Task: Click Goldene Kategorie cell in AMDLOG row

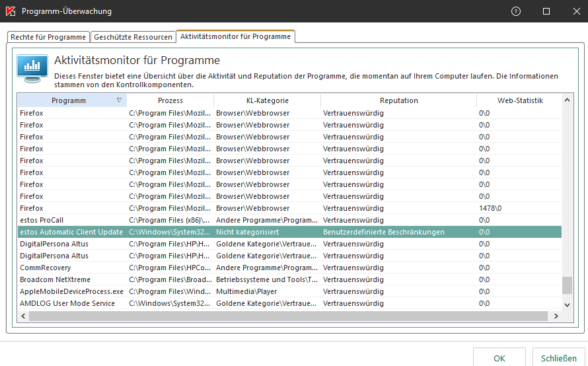Action: click(266, 303)
